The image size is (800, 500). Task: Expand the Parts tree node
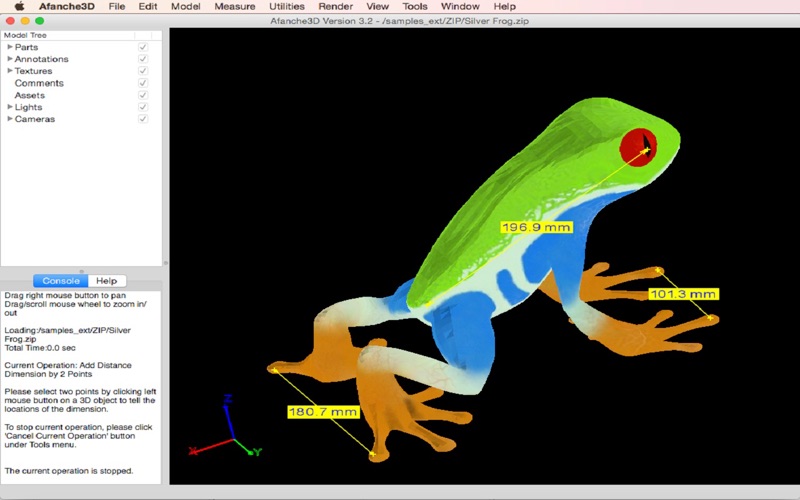[x=10, y=47]
